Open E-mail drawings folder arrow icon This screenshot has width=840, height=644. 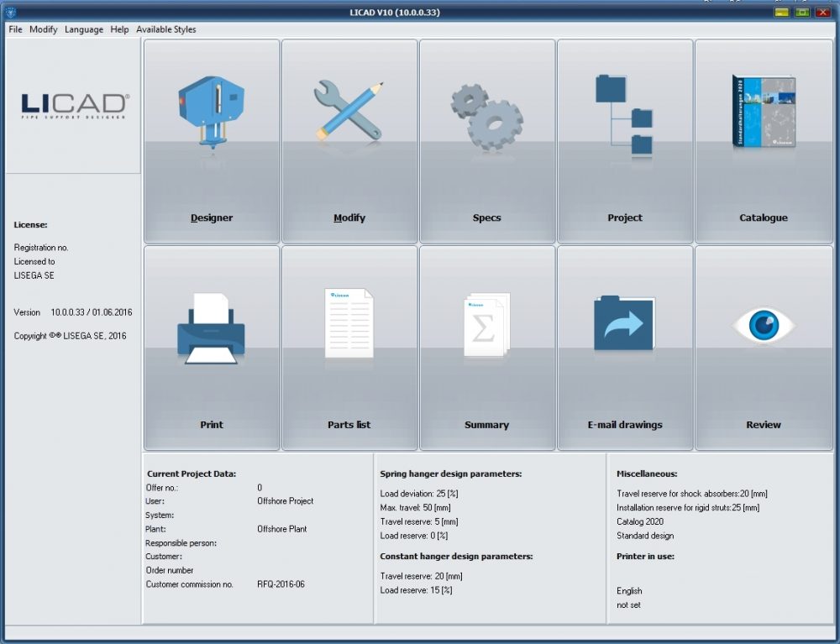(x=624, y=324)
